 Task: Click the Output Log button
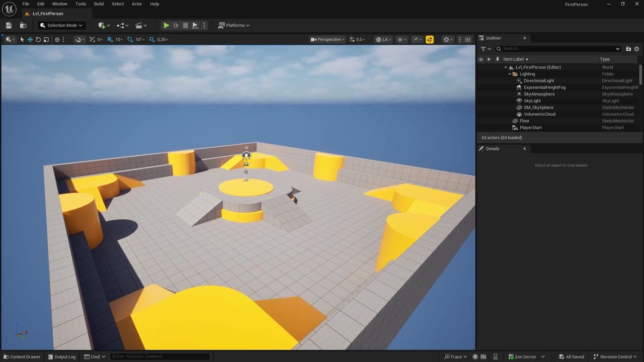point(61,356)
